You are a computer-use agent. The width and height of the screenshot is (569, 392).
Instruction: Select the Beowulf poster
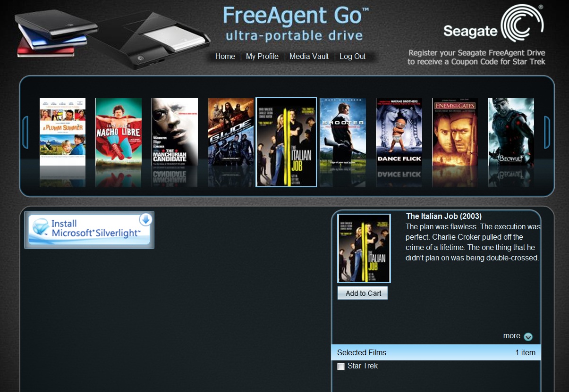point(511,132)
